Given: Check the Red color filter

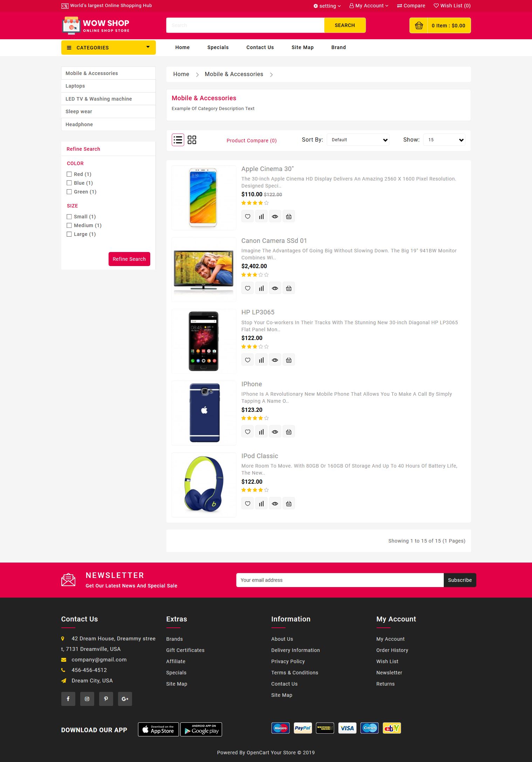Looking at the screenshot, I should click(x=69, y=174).
